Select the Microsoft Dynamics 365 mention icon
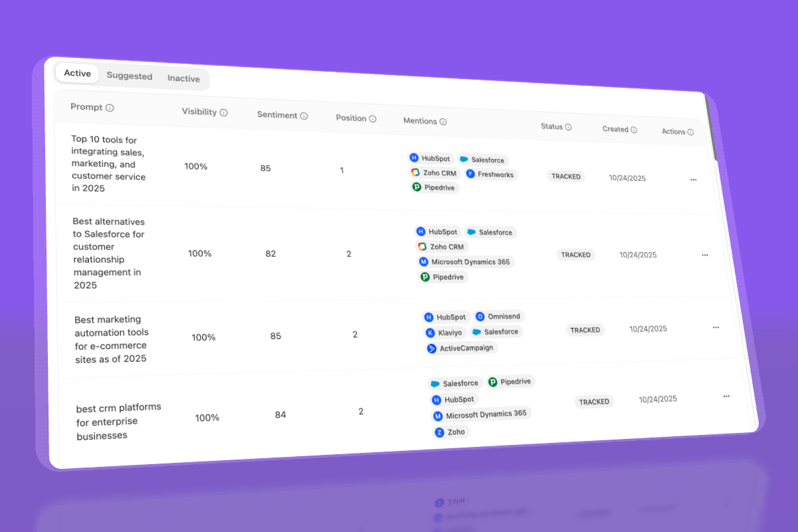This screenshot has width=798, height=532. point(424,262)
